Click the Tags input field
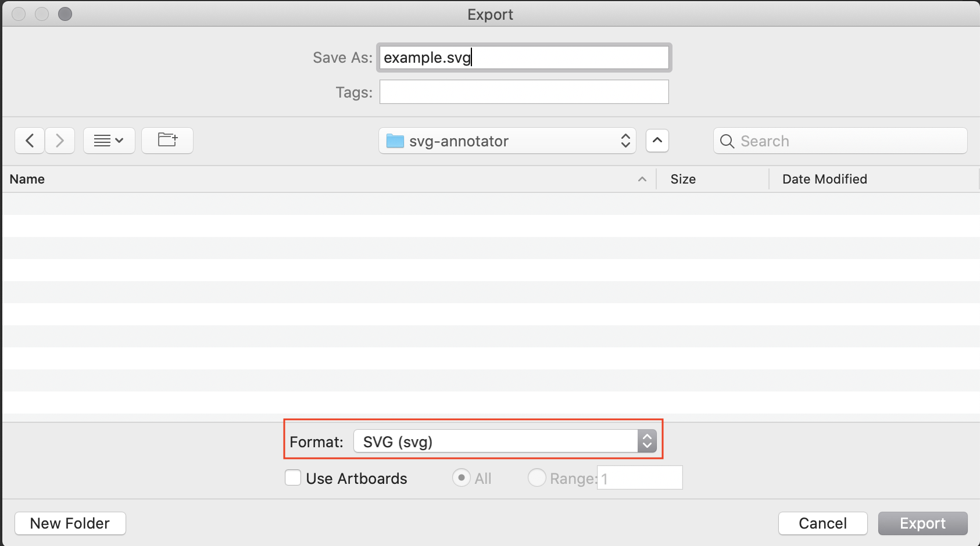This screenshot has width=980, height=546. coord(524,92)
